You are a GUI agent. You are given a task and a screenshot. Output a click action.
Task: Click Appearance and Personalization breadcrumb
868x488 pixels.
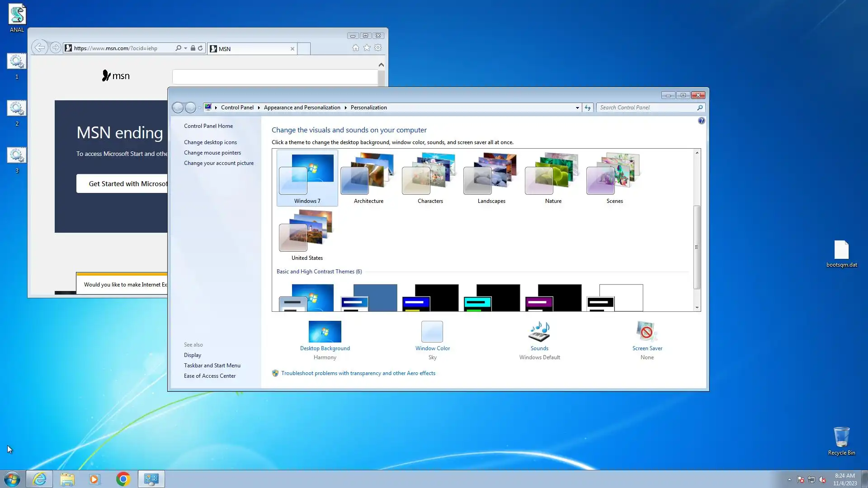click(x=302, y=108)
